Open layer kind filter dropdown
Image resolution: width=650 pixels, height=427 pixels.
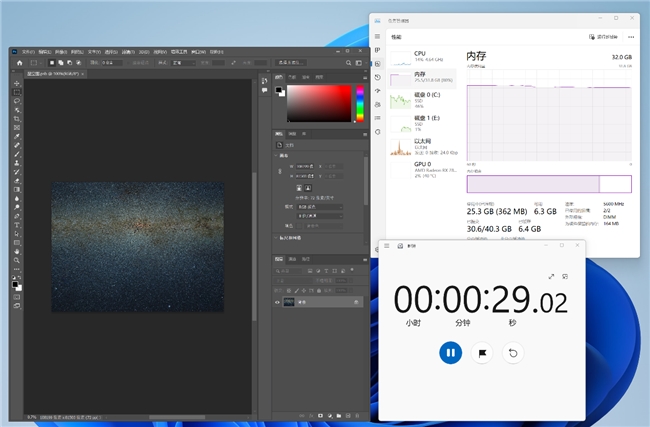[x=288, y=271]
